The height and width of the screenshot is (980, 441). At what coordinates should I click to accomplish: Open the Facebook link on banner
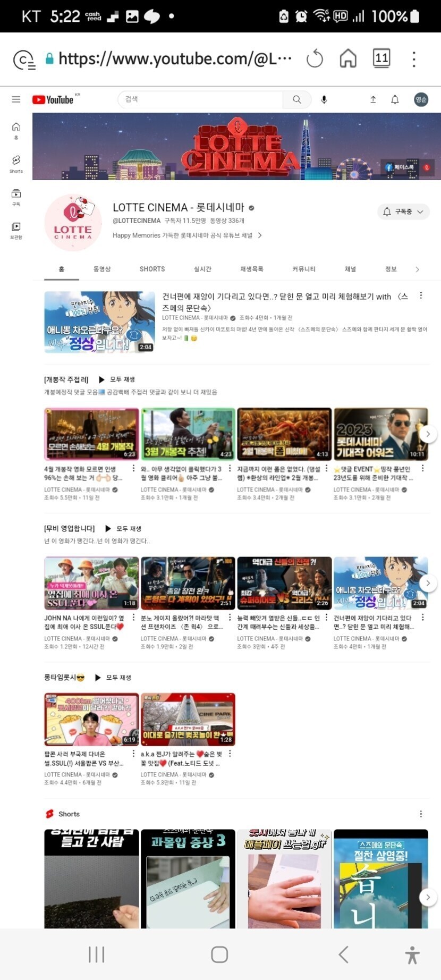coord(400,167)
